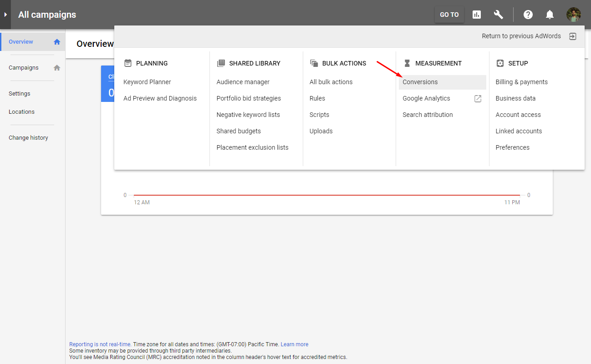Viewport: 591px width, 364px height.
Task: Open Shared budgets
Action: 239,131
